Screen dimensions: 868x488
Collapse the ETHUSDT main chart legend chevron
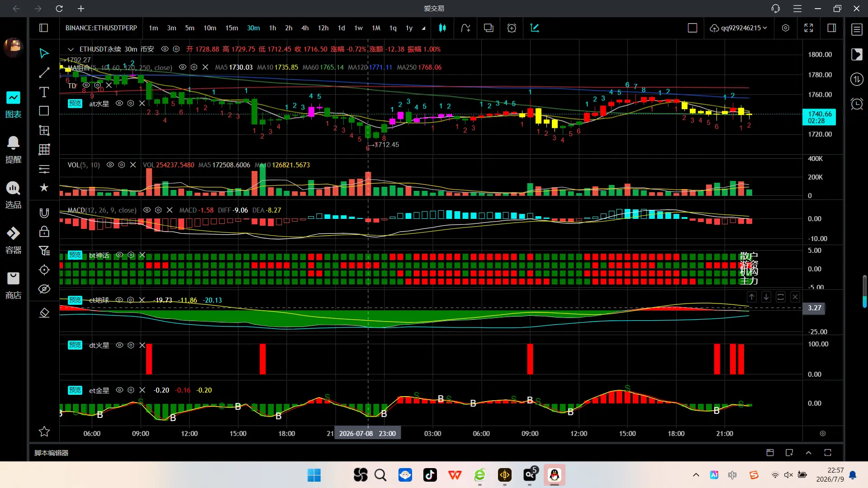tap(71, 49)
